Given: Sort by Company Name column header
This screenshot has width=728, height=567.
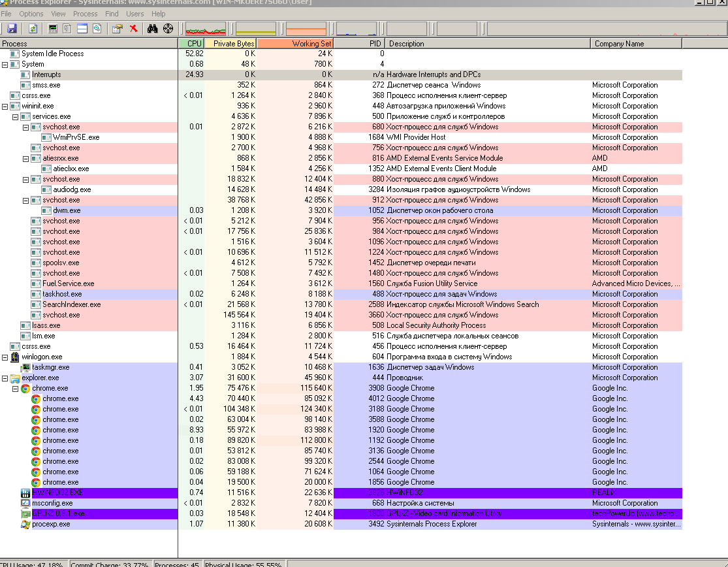Looking at the screenshot, I should 636,44.
